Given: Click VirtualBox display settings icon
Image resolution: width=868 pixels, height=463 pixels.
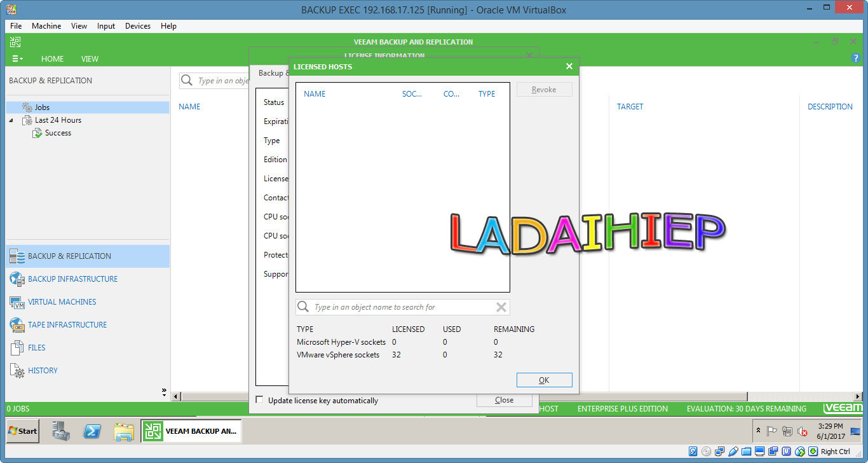Looking at the screenshot, I should click(x=760, y=452).
